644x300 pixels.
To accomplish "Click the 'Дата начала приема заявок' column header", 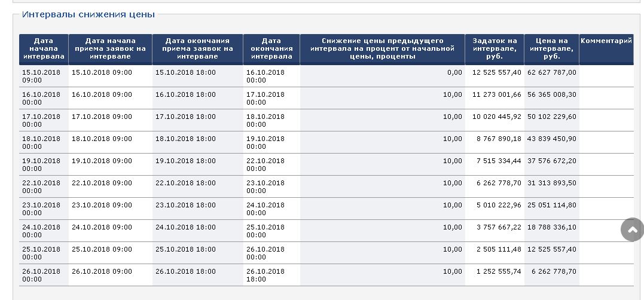I will (x=110, y=49).
